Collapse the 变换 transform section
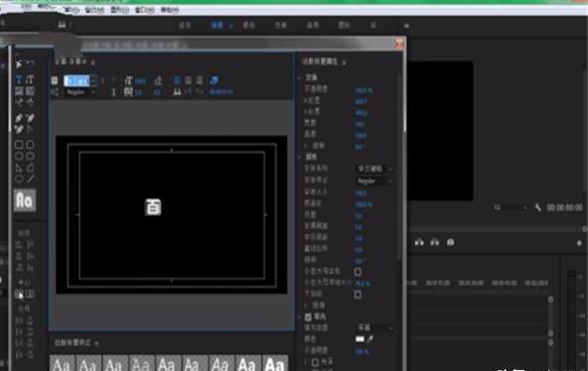This screenshot has width=588, height=371. tap(300, 77)
